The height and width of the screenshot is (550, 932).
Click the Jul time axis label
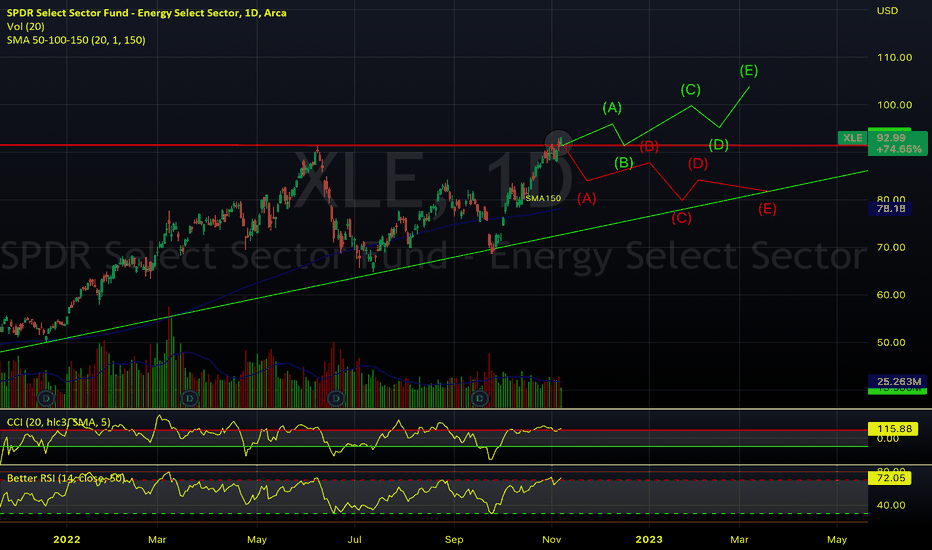coord(354,539)
